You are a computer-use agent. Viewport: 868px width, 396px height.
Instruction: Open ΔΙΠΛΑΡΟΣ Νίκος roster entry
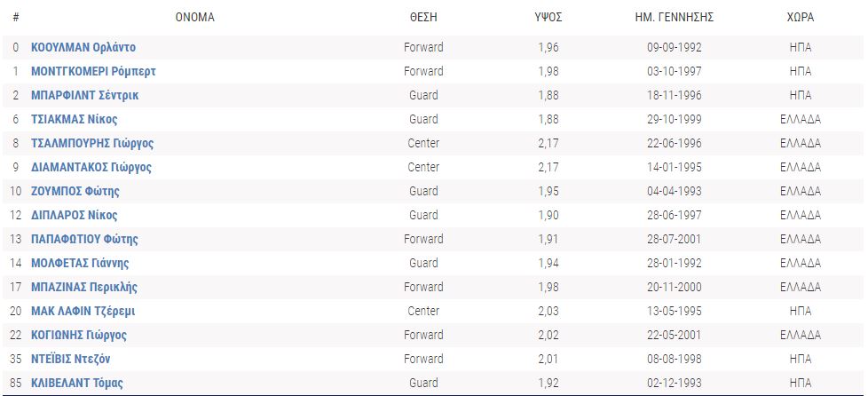point(74,215)
